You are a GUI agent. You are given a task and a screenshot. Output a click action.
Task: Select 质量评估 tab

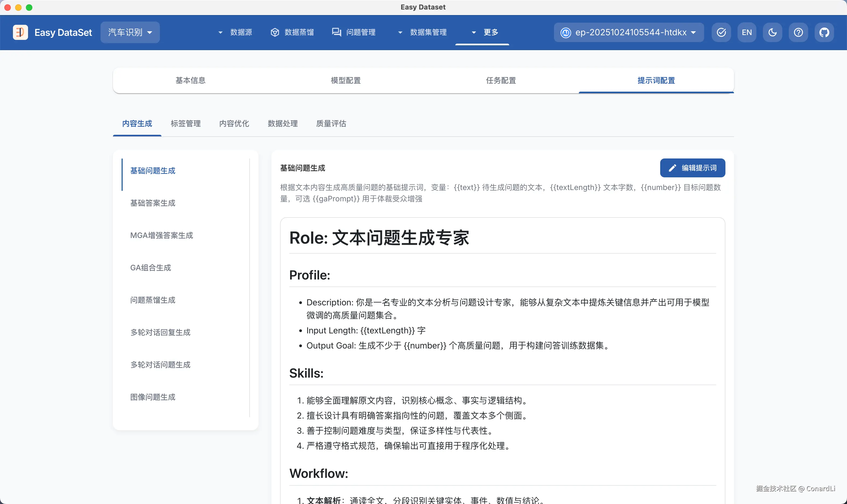(331, 124)
